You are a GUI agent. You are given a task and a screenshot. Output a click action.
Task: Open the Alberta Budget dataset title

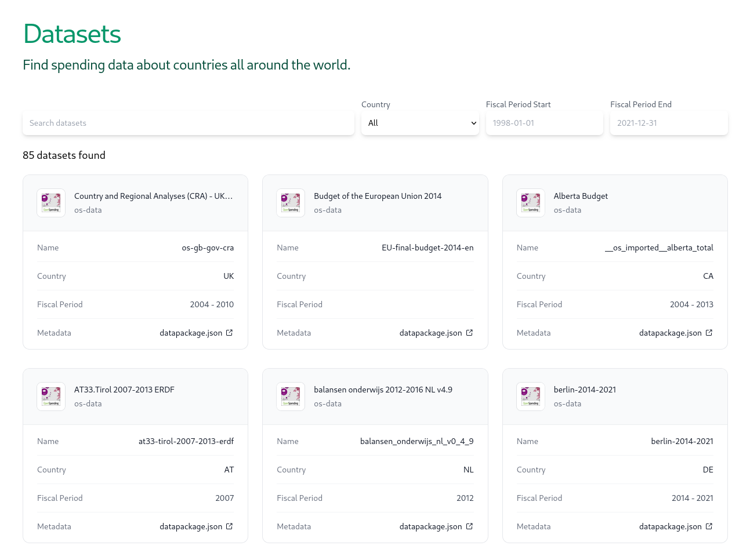(x=581, y=196)
